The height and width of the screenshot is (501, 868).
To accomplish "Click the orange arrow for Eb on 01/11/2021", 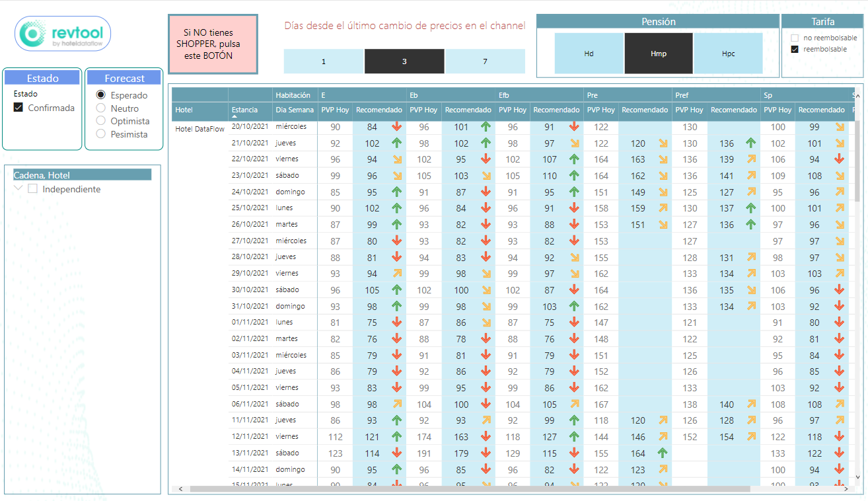I will [x=486, y=323].
